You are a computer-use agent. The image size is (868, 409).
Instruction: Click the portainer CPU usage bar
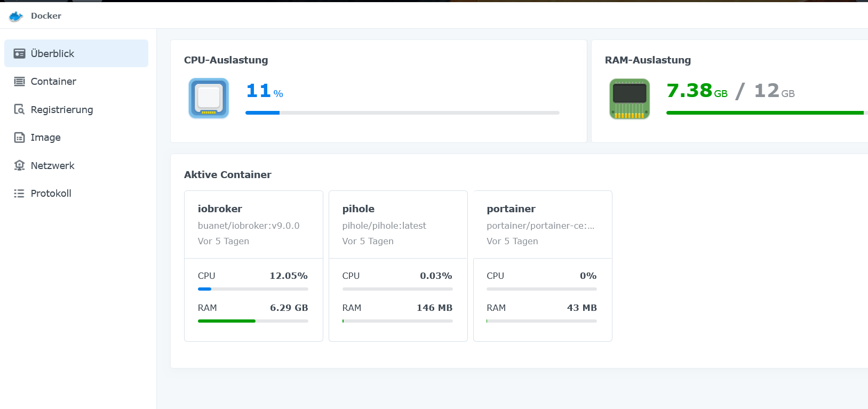click(x=541, y=289)
